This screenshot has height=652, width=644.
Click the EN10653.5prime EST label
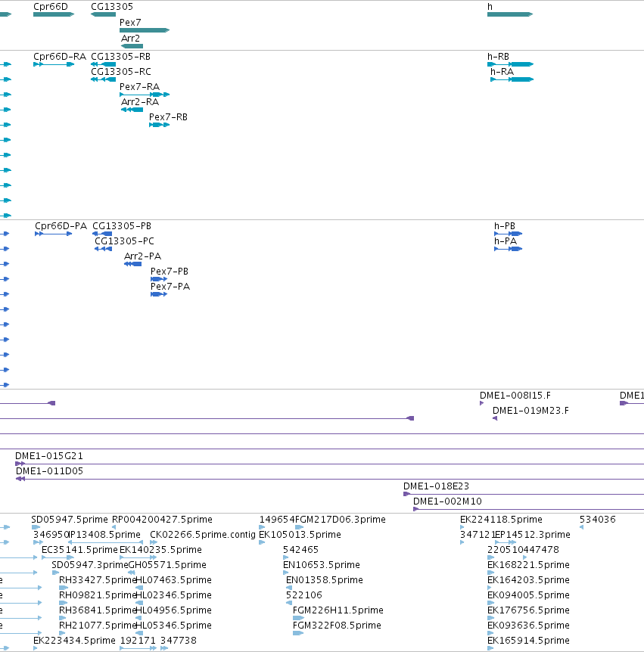coord(322,565)
